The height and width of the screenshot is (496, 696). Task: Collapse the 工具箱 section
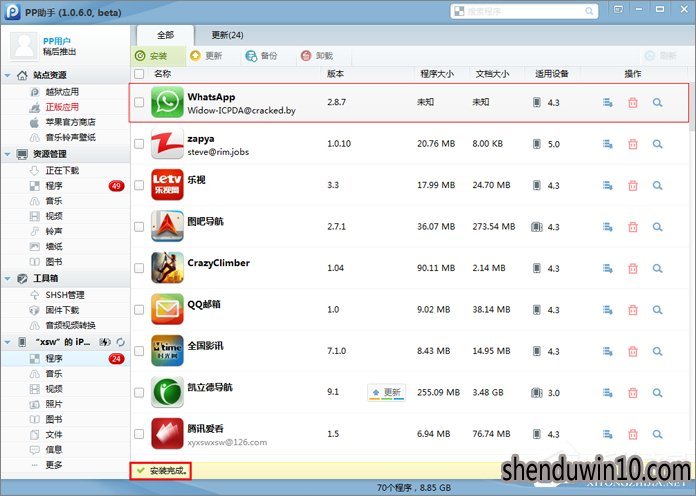(x=8, y=279)
